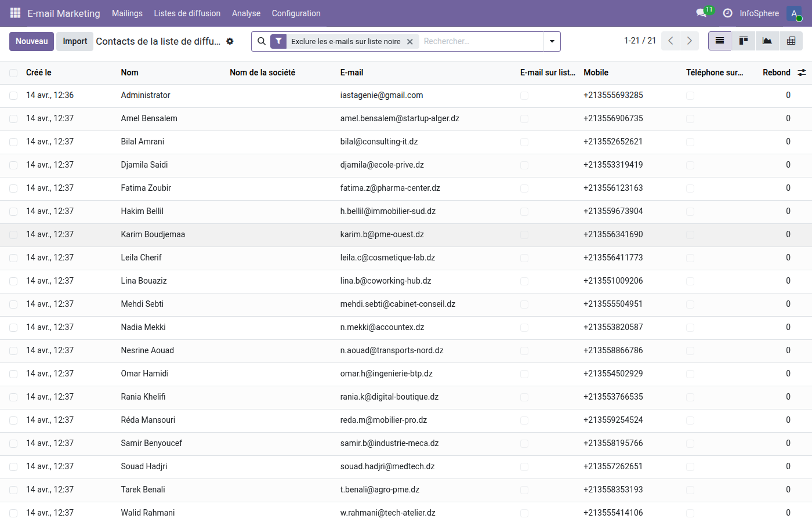The width and height of the screenshot is (812, 522).
Task: Open the messaging panel with 11 notifications
Action: tap(700, 13)
